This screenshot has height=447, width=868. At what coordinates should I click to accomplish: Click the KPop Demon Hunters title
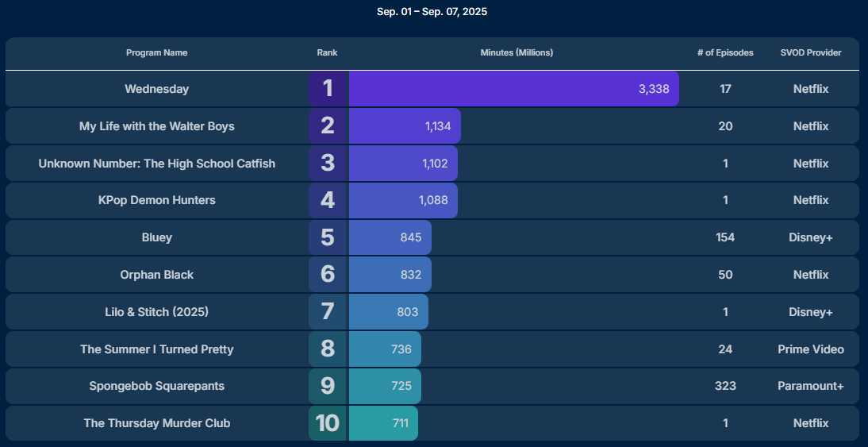157,200
